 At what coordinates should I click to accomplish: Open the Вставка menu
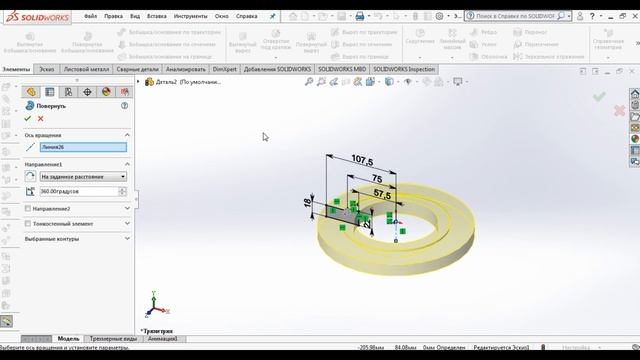(x=156, y=16)
